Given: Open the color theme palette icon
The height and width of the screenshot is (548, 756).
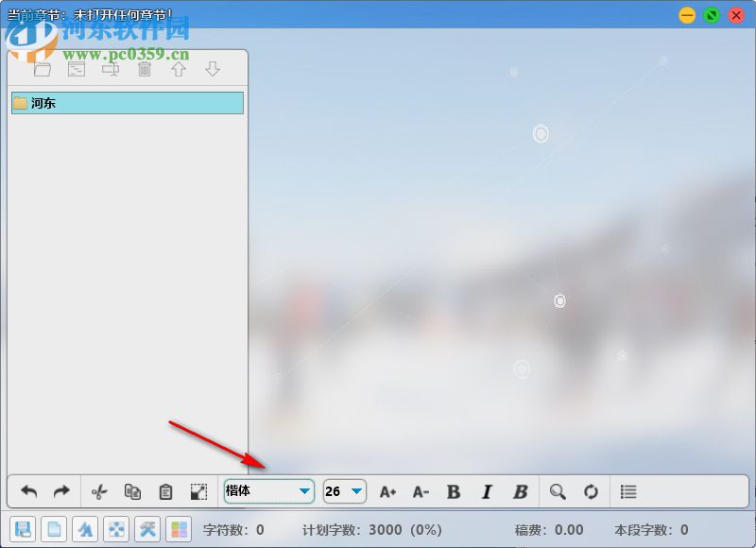Looking at the screenshot, I should pyautogui.click(x=180, y=529).
